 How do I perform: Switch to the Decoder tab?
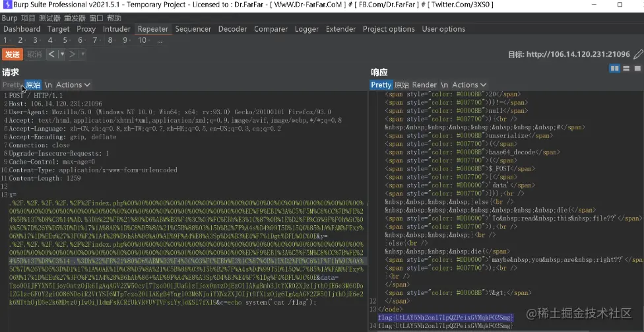pos(232,29)
